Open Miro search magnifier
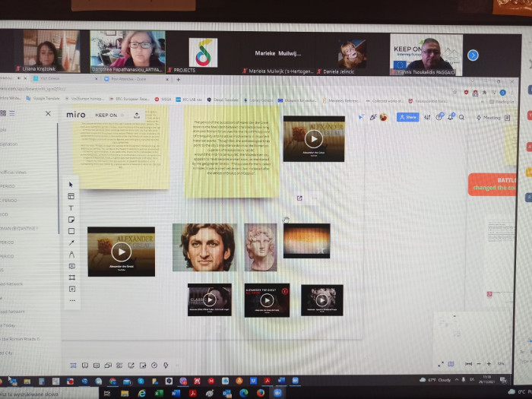 coord(461,117)
